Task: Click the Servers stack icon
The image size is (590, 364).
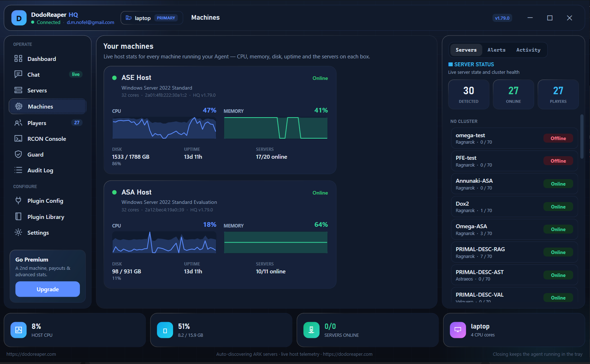Action: pyautogui.click(x=18, y=90)
